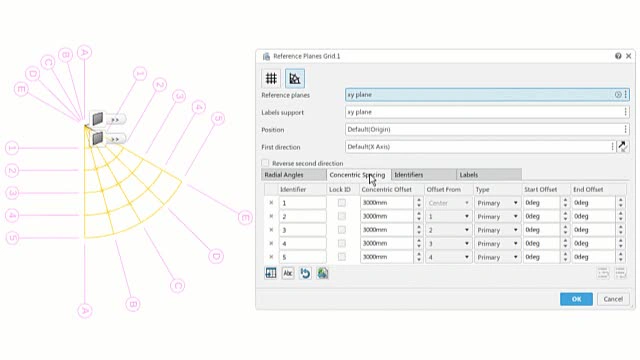Click End Offset value in row 1
Viewport: 640px width, 360px height.
click(594, 203)
